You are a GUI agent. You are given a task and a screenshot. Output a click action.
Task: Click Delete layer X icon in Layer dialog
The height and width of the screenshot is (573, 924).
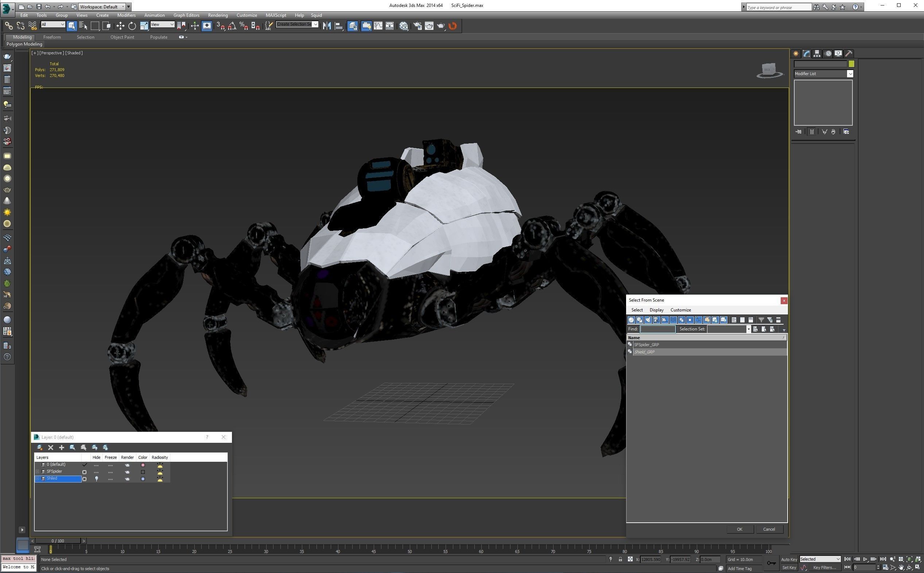click(50, 448)
